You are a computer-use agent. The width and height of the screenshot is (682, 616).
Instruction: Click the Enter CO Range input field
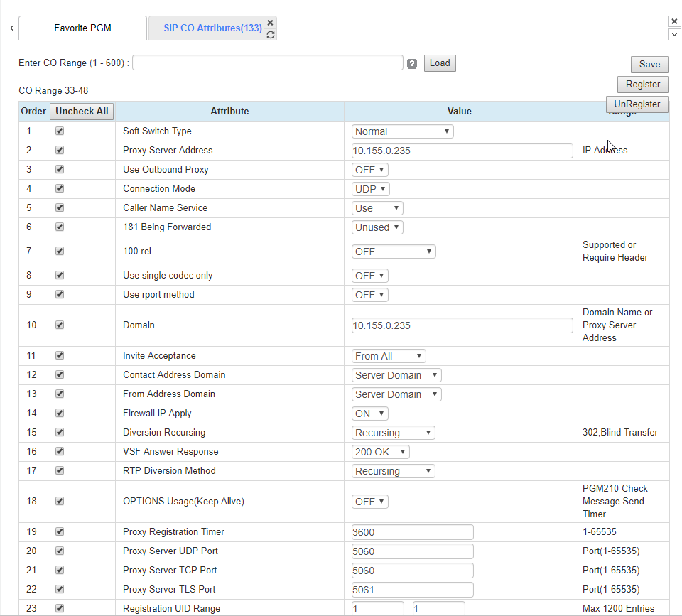coord(268,63)
